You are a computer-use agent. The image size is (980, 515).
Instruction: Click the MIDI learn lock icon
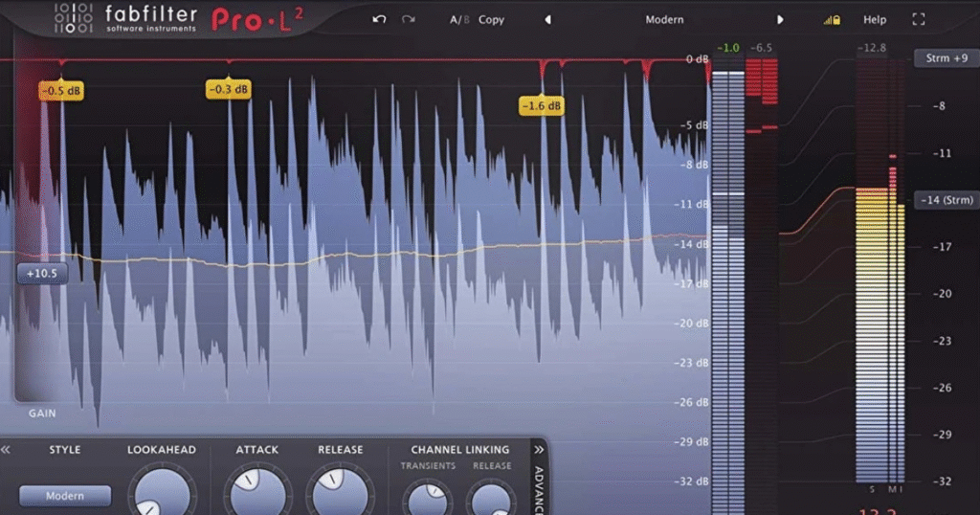pos(832,20)
